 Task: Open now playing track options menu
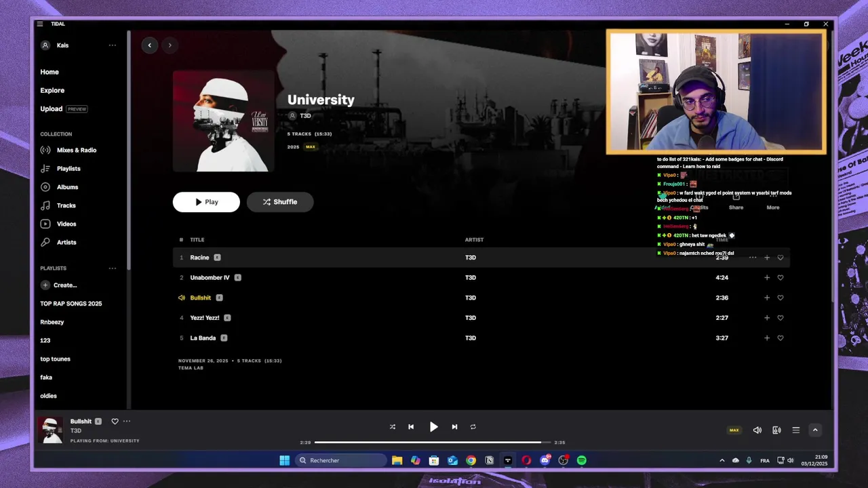pyautogui.click(x=127, y=422)
